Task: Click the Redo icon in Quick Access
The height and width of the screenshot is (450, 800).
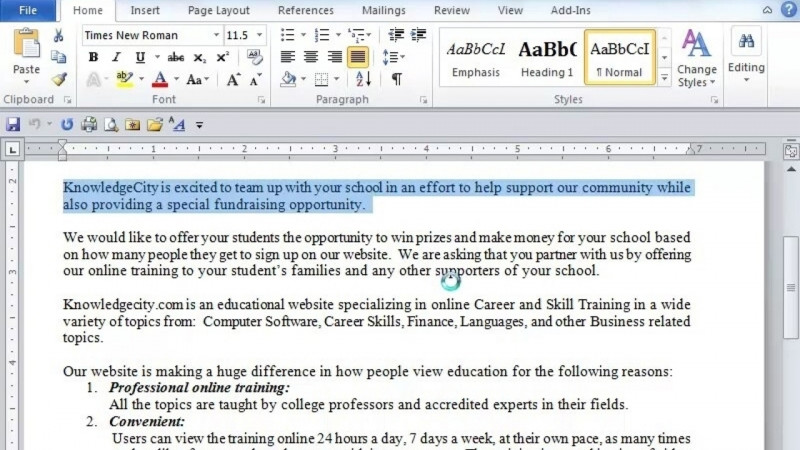Action: click(x=67, y=124)
